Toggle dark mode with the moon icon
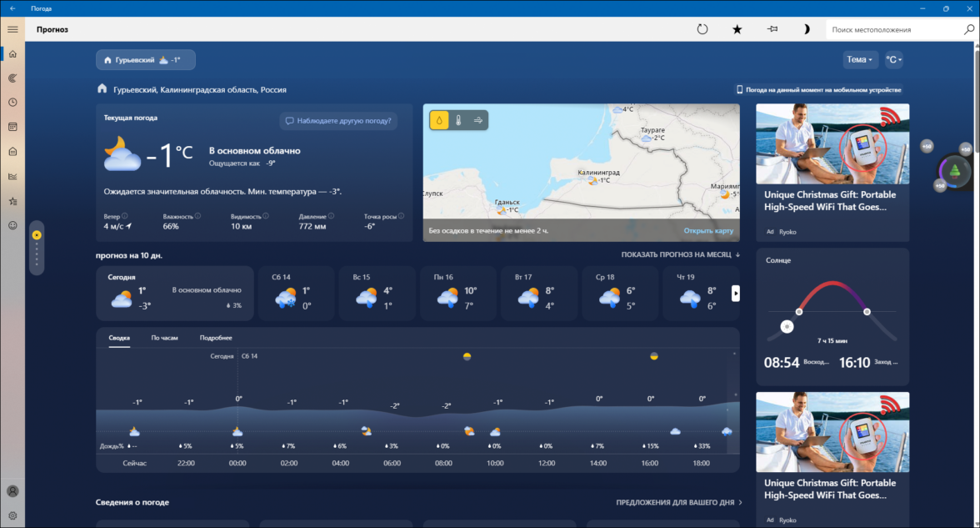The height and width of the screenshot is (528, 980). tap(806, 29)
